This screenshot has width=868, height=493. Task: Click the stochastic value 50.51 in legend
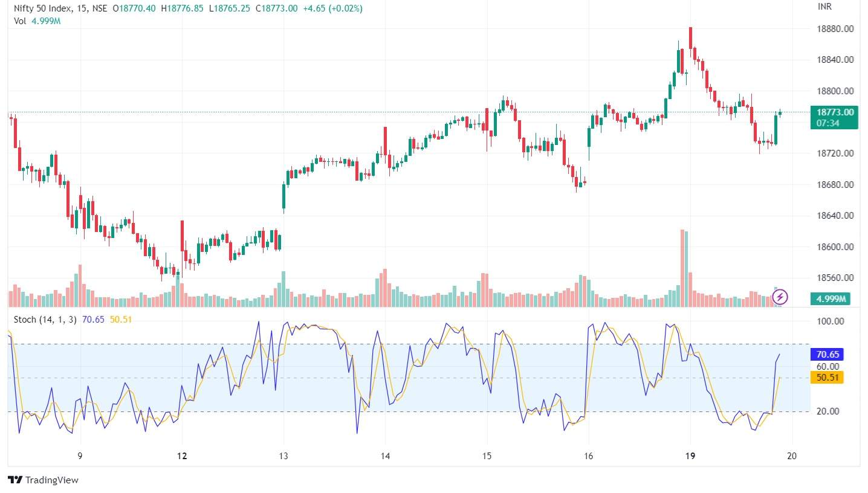pos(121,320)
